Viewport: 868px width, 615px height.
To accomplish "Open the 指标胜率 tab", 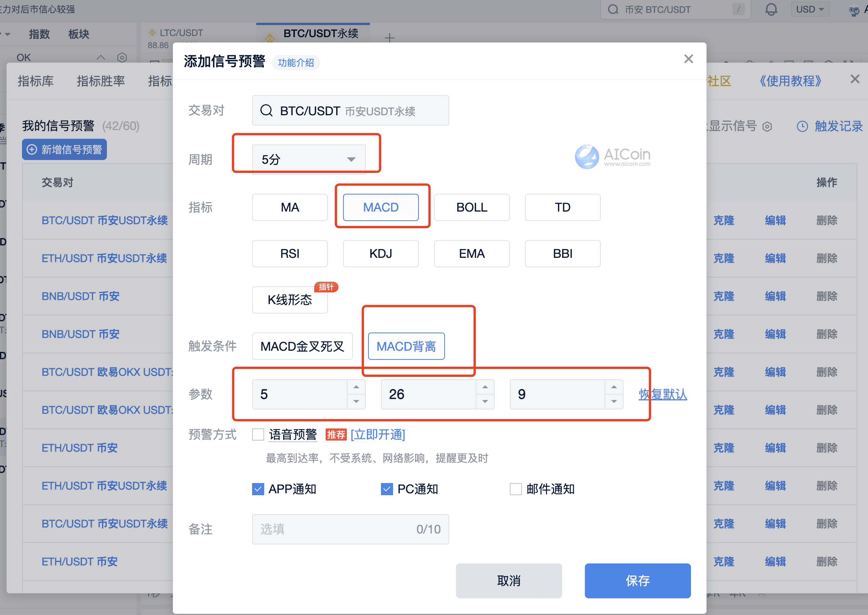I will coord(101,81).
